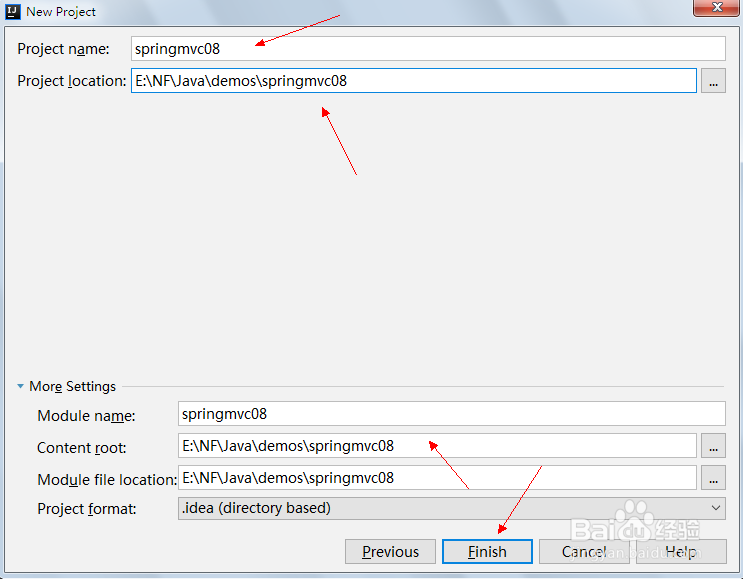This screenshot has width=743, height=579.
Task: Collapse the More Settings section
Action: click(20, 386)
